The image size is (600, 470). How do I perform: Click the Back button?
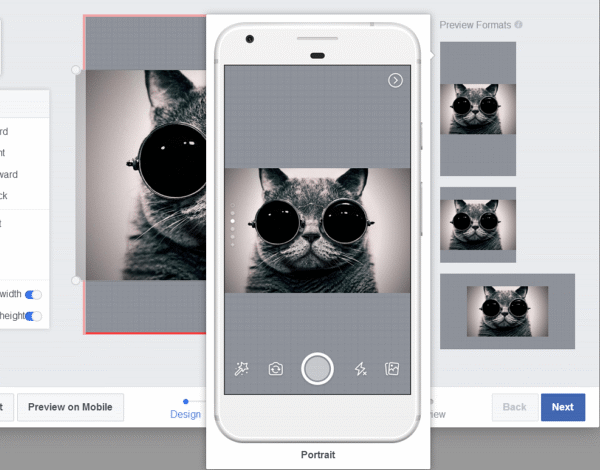514,407
